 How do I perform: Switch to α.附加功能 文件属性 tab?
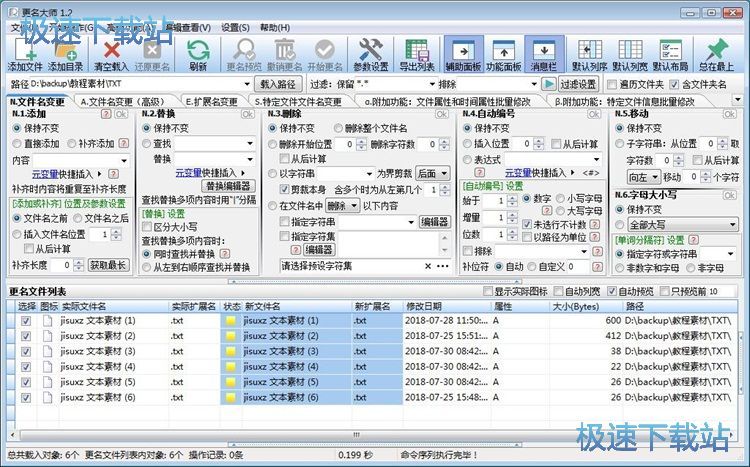[x=448, y=101]
